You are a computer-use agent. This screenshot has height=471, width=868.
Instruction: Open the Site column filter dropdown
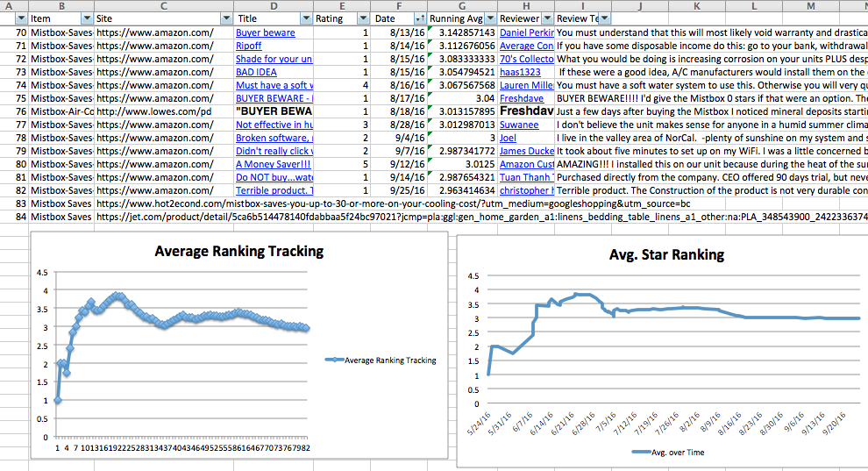coord(226,18)
